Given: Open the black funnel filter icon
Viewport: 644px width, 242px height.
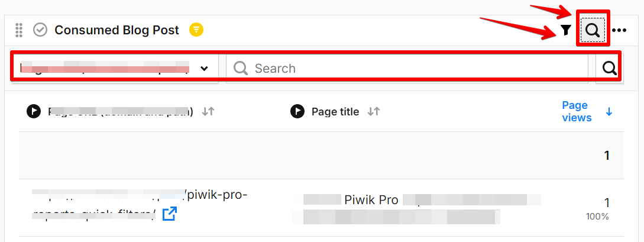Looking at the screenshot, I should (566, 30).
